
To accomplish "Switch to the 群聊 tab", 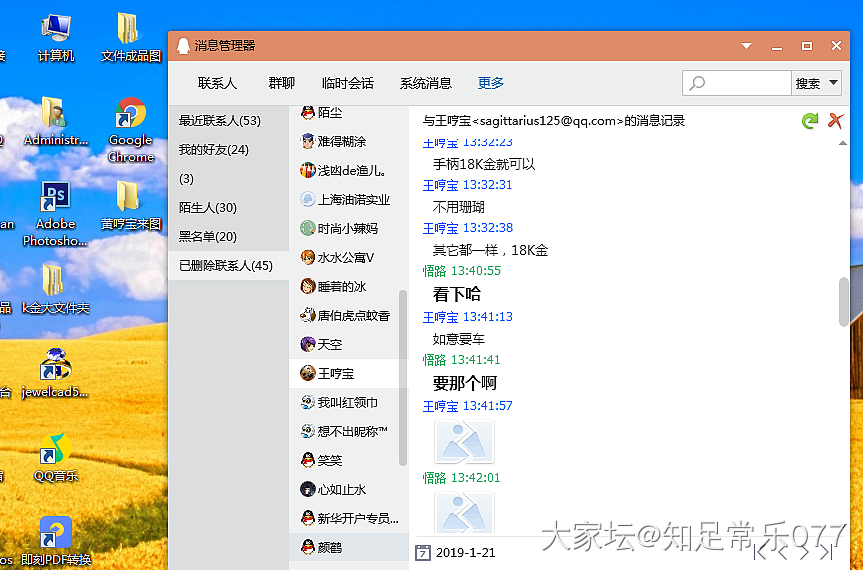I will coord(282,83).
